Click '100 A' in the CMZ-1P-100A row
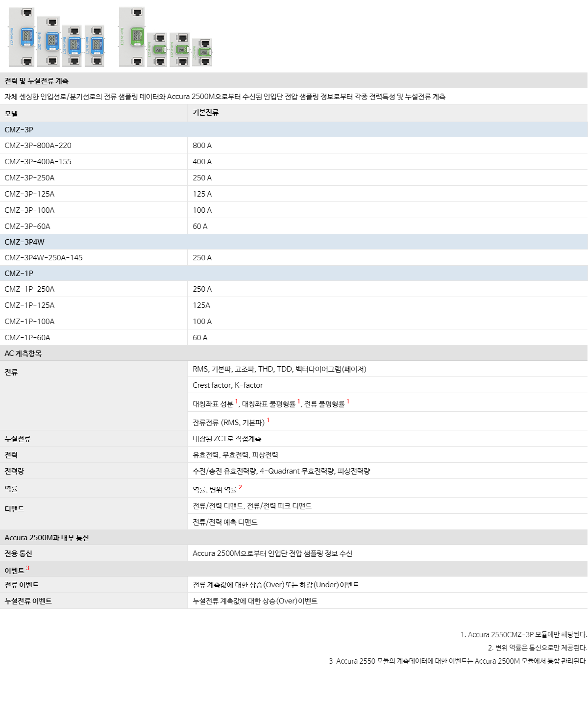Image resolution: width=588 pixels, height=701 pixels. [x=202, y=322]
